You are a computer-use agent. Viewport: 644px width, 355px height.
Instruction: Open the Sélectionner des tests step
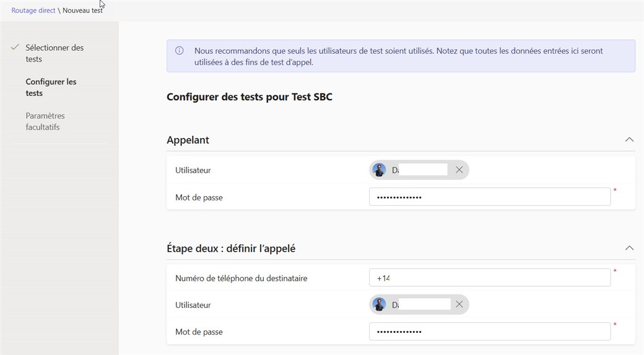[54, 53]
